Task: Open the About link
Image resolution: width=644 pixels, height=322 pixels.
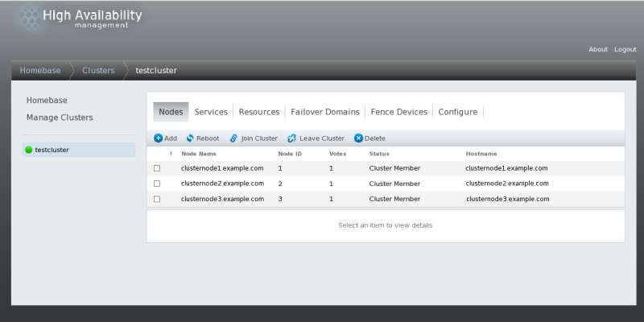Action: click(x=598, y=49)
